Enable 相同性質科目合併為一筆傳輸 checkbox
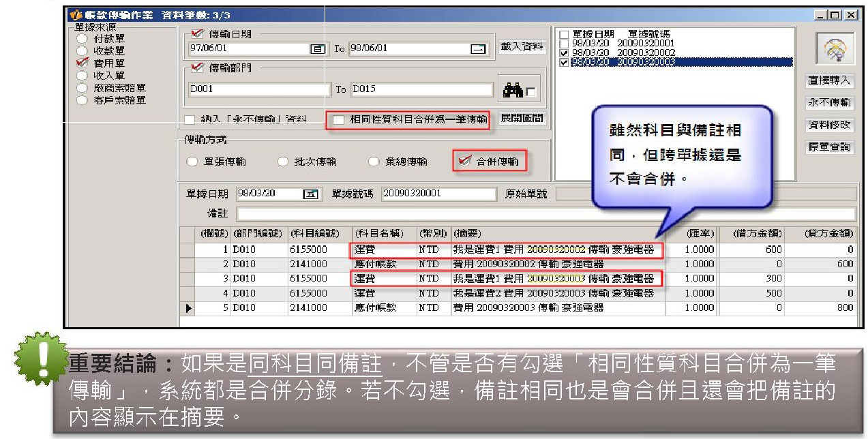Viewport: 868px width, 439px height. pyautogui.click(x=339, y=120)
